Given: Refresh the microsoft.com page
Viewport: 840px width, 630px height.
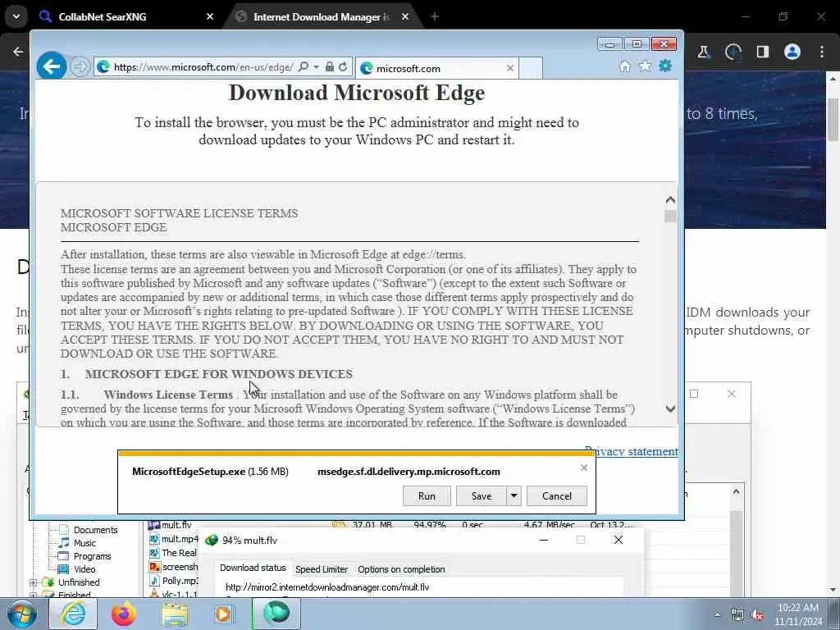Looking at the screenshot, I should point(344,67).
